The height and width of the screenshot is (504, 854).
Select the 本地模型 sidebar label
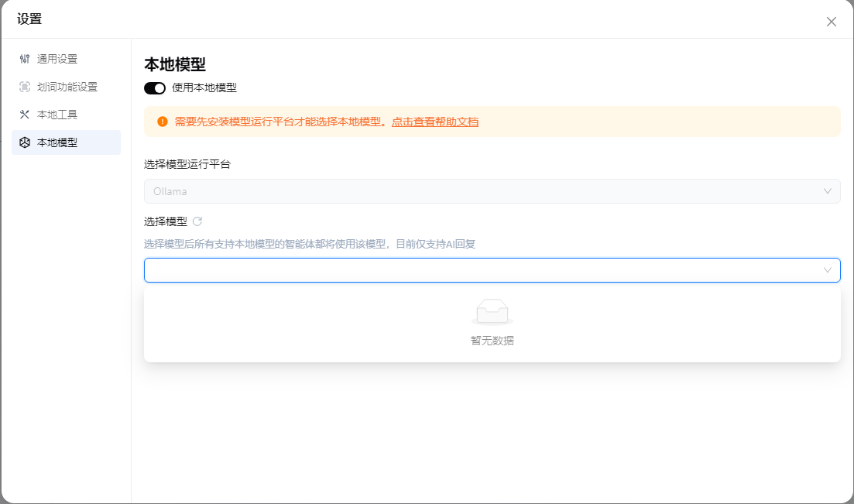pos(57,142)
